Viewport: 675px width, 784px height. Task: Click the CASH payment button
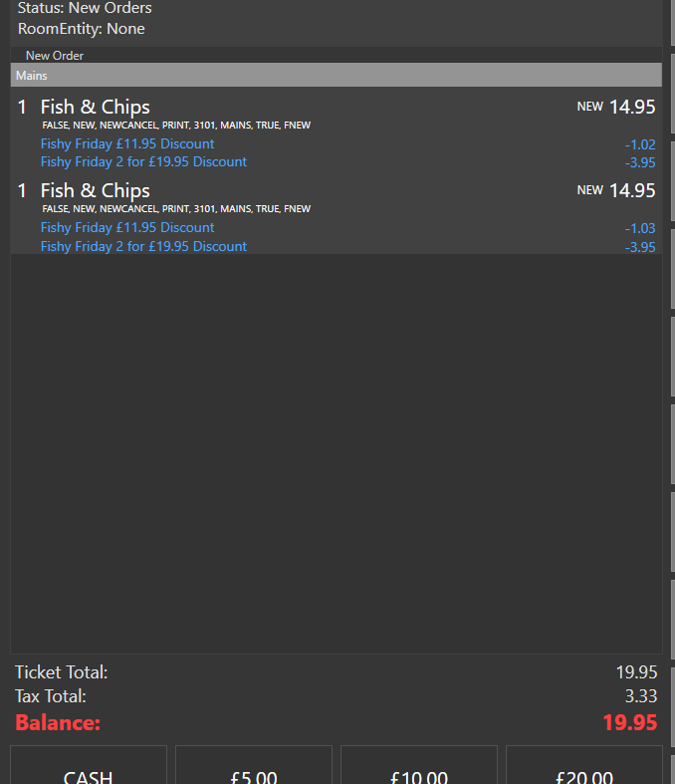89,765
